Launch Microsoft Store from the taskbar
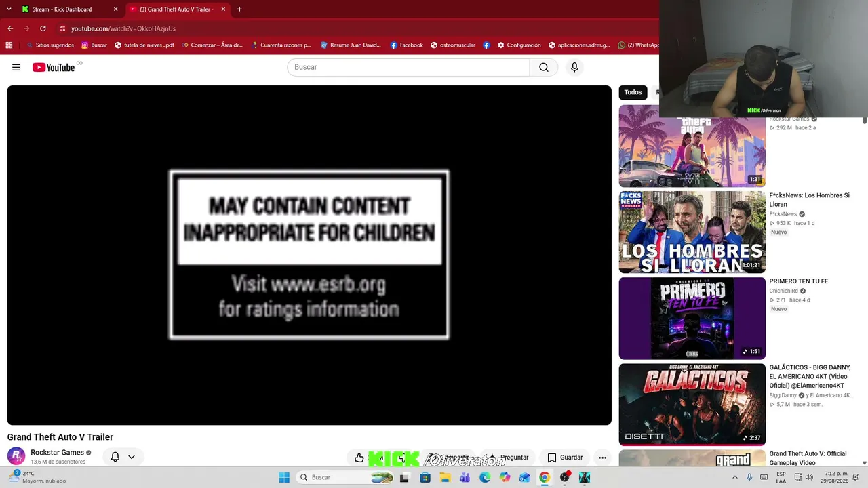The image size is (868, 488). click(x=425, y=477)
